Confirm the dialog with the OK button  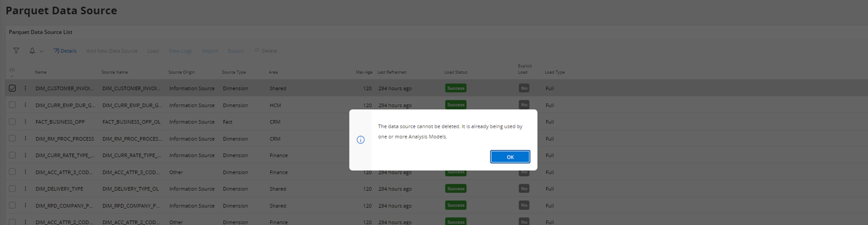pos(510,157)
